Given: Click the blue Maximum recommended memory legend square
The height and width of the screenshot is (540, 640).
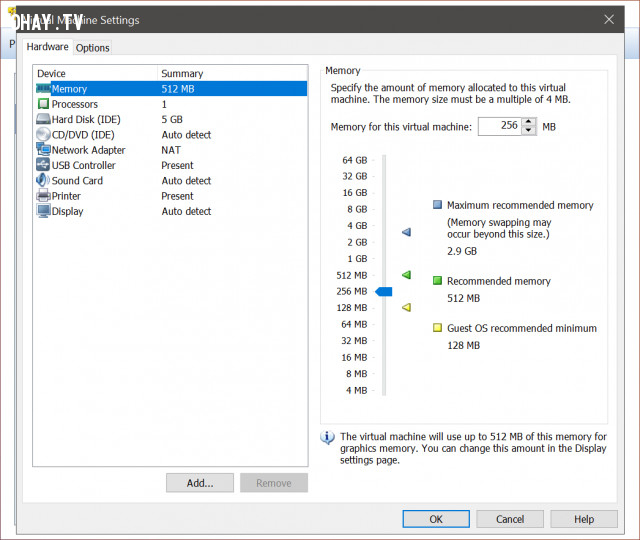Looking at the screenshot, I should click(437, 204).
